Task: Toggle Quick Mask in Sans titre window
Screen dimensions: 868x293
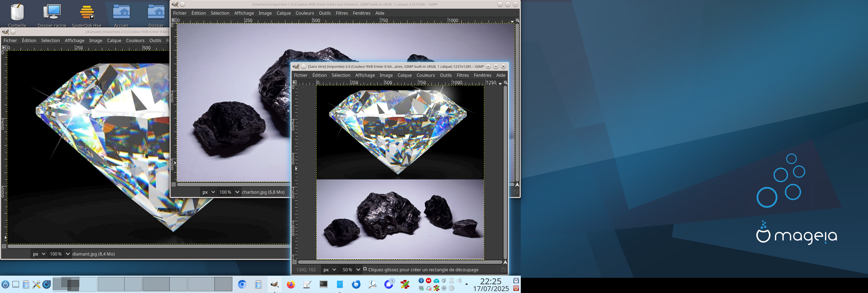Action: (x=295, y=262)
